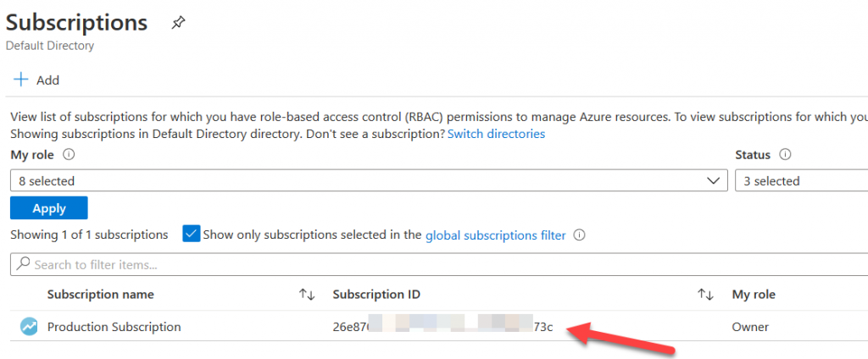Click info icon beside global subscriptions filter
The height and width of the screenshot is (359, 868).
[x=580, y=235]
